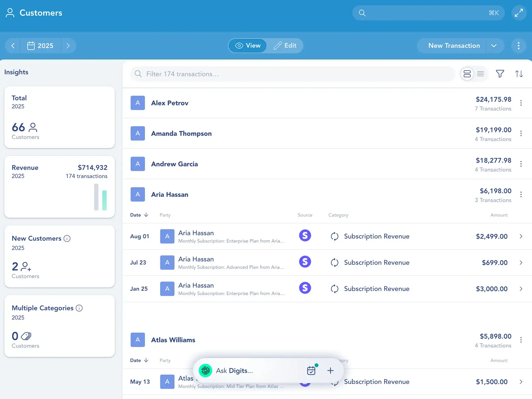Switch to View mode
Image resolution: width=532 pixels, height=399 pixels.
coord(248,45)
